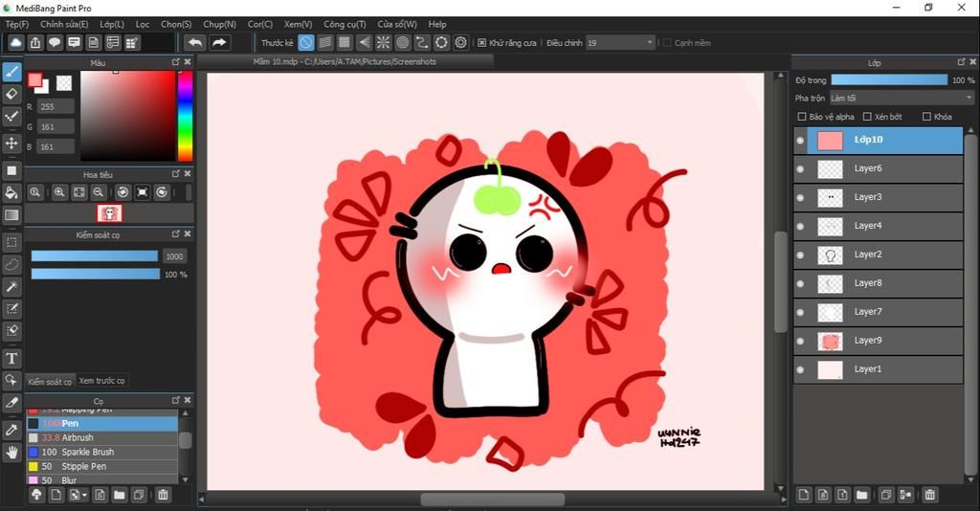Select the Move tool
Image resolution: width=980 pixels, height=511 pixels.
coord(11,143)
